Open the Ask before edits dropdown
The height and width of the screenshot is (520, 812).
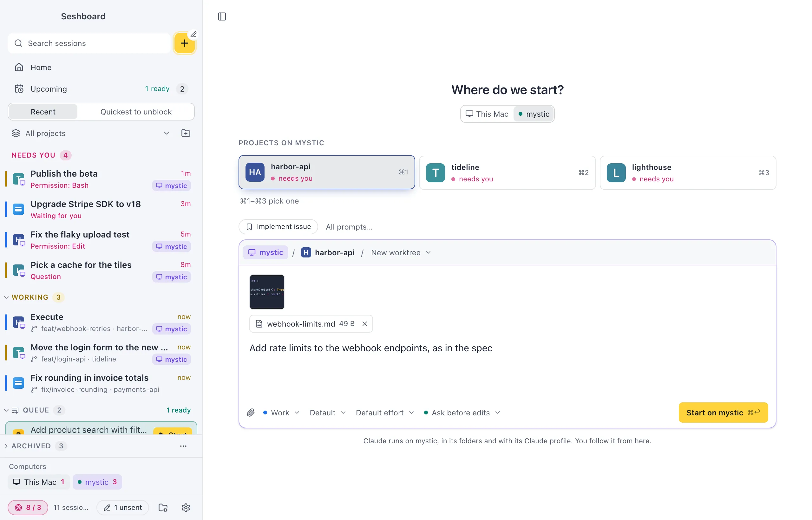click(462, 412)
